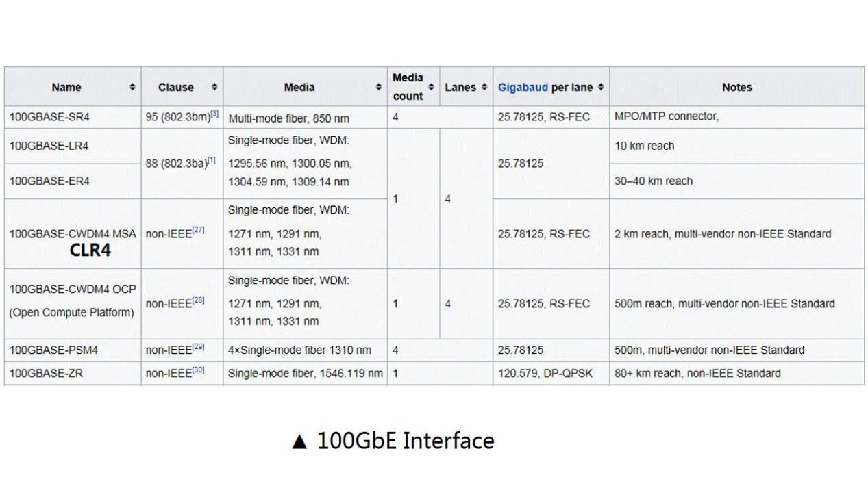868x488 pixels.
Task: Open citation [1] next to 802.3ba
Action: point(212,160)
